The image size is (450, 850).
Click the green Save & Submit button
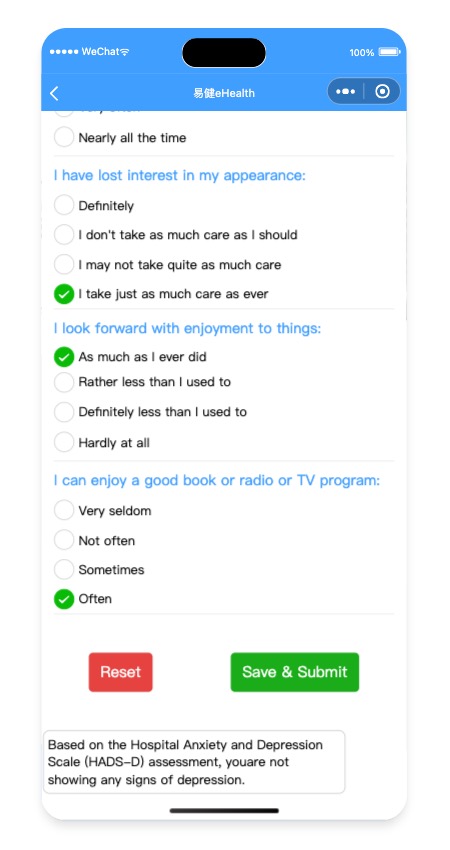coord(294,672)
